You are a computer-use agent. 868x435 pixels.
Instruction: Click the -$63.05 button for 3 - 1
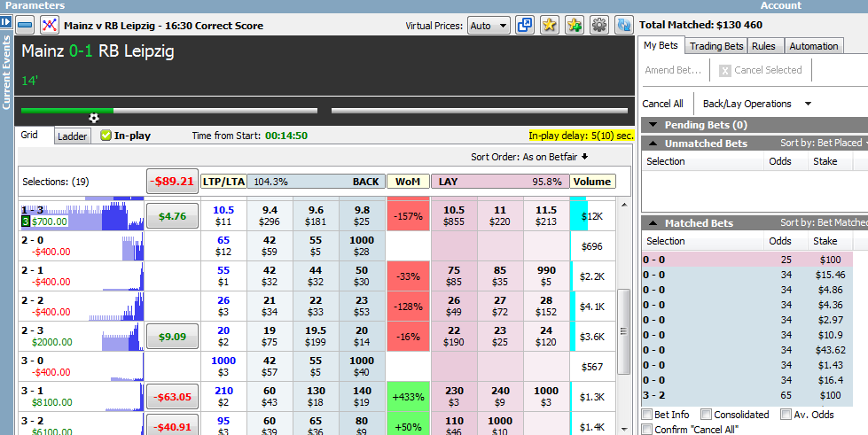point(172,396)
